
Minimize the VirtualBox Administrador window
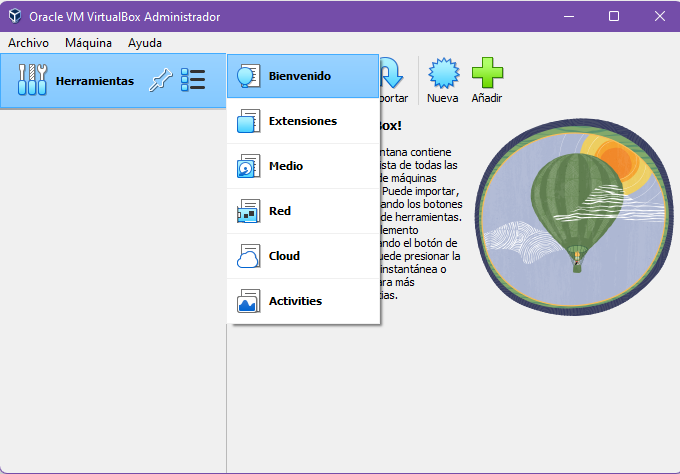(569, 16)
